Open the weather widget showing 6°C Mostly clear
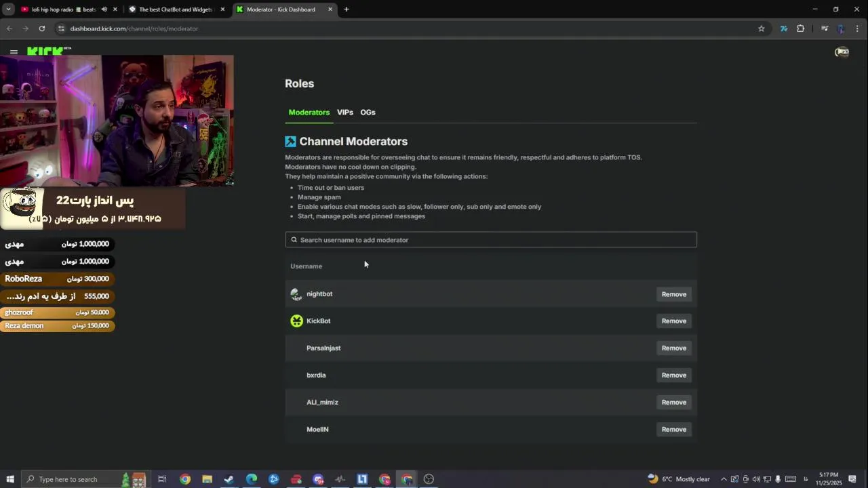Screen dimensions: 868x488 pos(679,479)
